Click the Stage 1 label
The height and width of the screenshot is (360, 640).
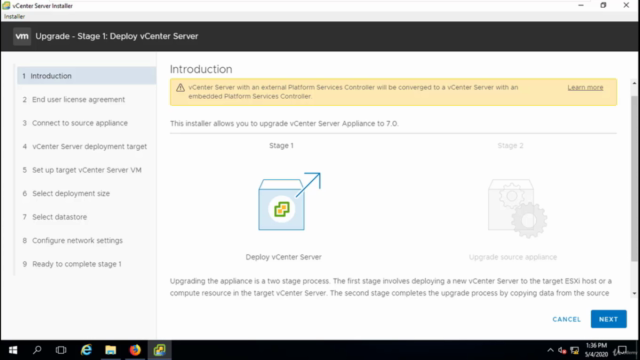(281, 146)
